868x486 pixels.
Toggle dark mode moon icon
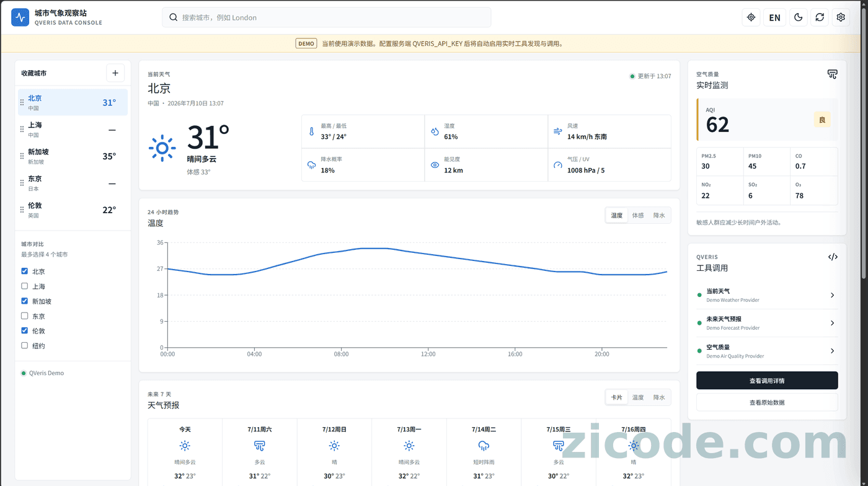tap(799, 17)
